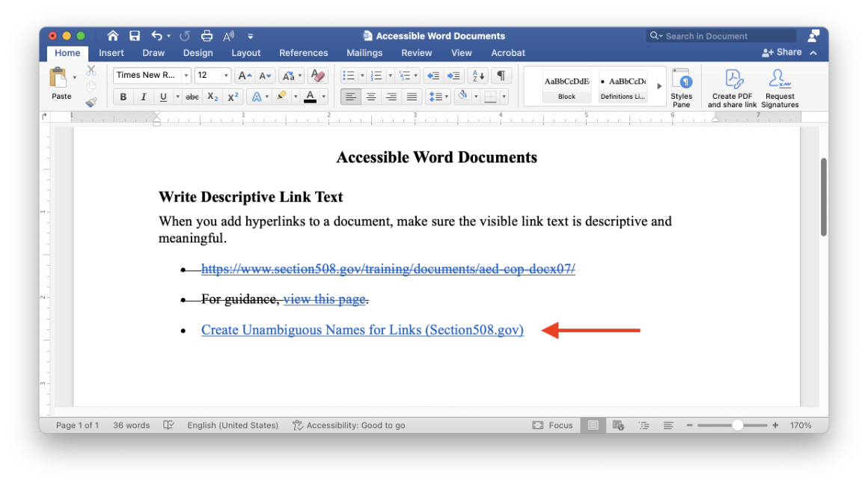
Task: Show paragraph marks with the pilcrow icon
Action: pos(501,76)
